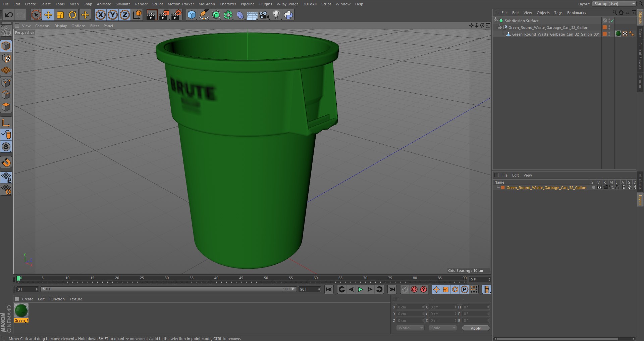This screenshot has width=644, height=341.
Task: Open the Layout dropdown
Action: pos(614,4)
